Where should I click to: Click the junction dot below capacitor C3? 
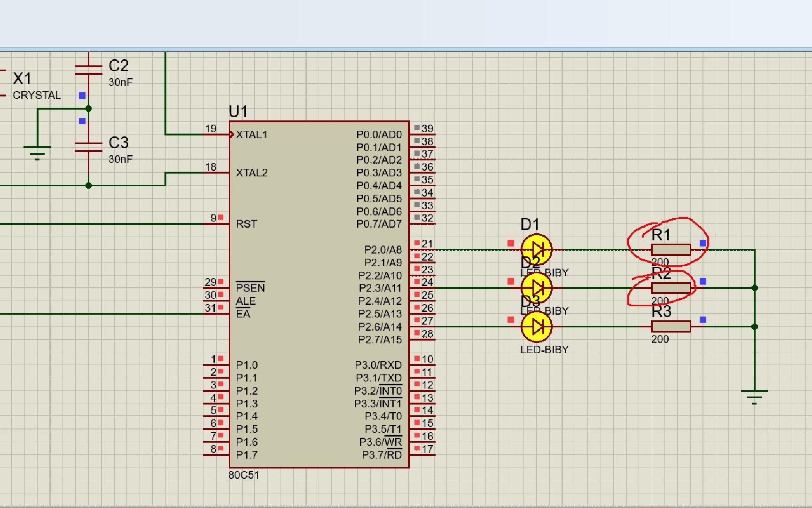(x=88, y=185)
